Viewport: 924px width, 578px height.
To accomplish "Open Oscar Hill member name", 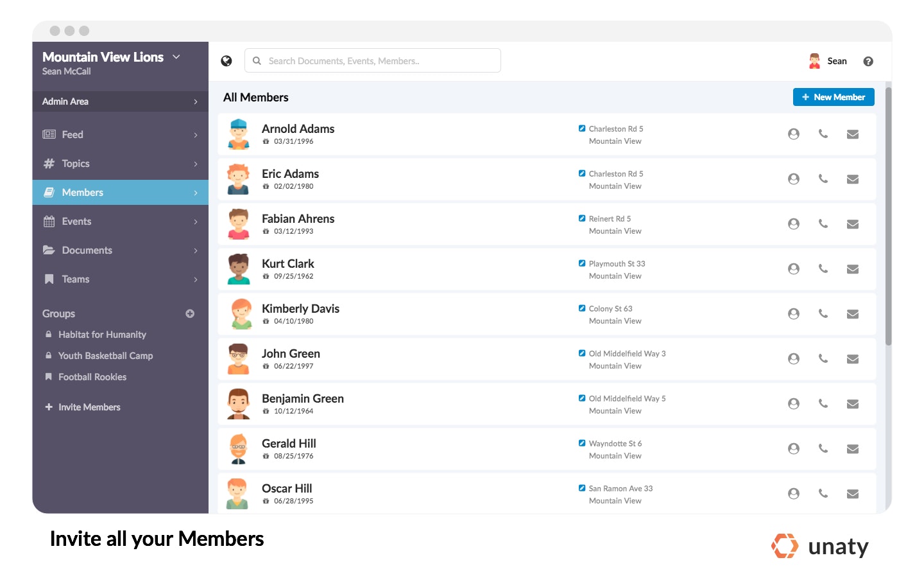I will coord(287,488).
